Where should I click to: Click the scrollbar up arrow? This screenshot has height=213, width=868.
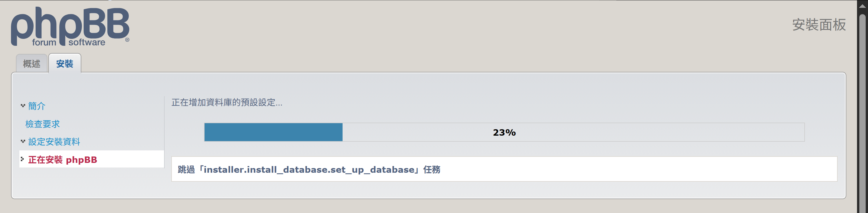click(862, 6)
